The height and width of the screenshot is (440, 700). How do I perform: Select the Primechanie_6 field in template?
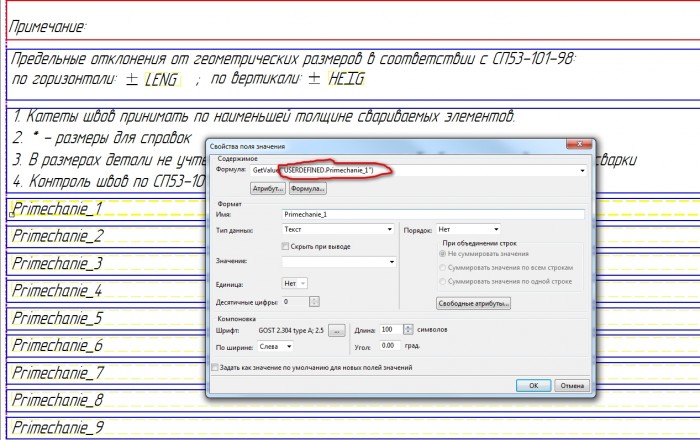coord(58,345)
